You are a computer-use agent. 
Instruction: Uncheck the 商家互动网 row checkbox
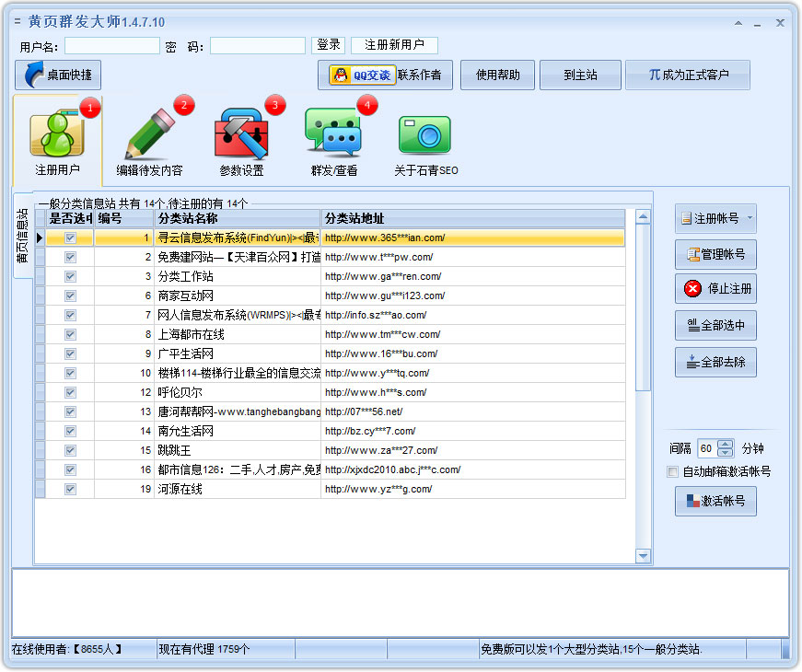pos(70,296)
